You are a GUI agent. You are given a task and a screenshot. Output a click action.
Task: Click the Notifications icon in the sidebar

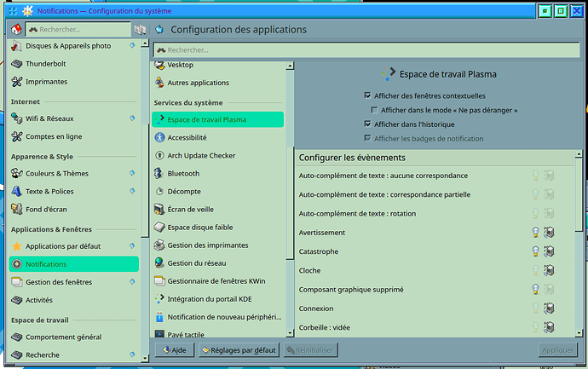pyautogui.click(x=16, y=264)
